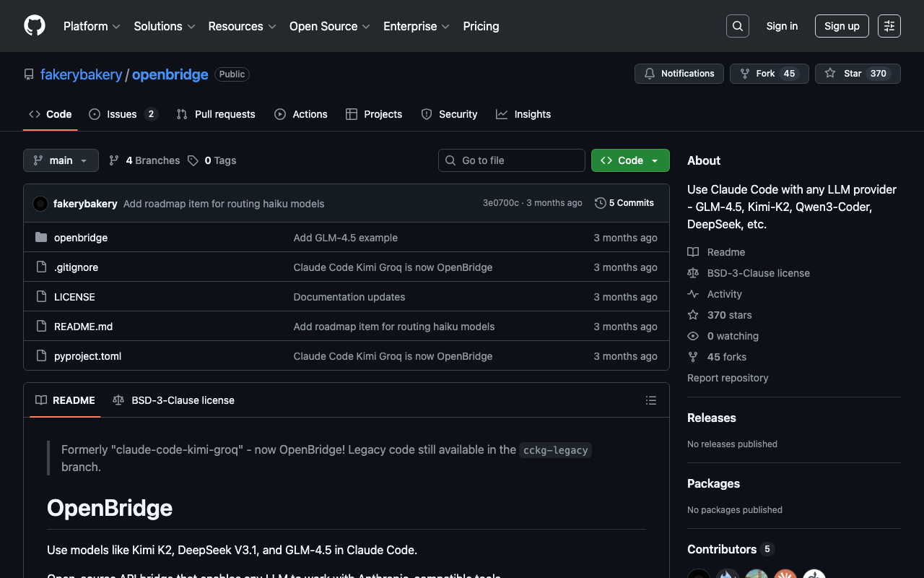Open appearance settings icon in header
The width and height of the screenshot is (924, 578).
889,26
